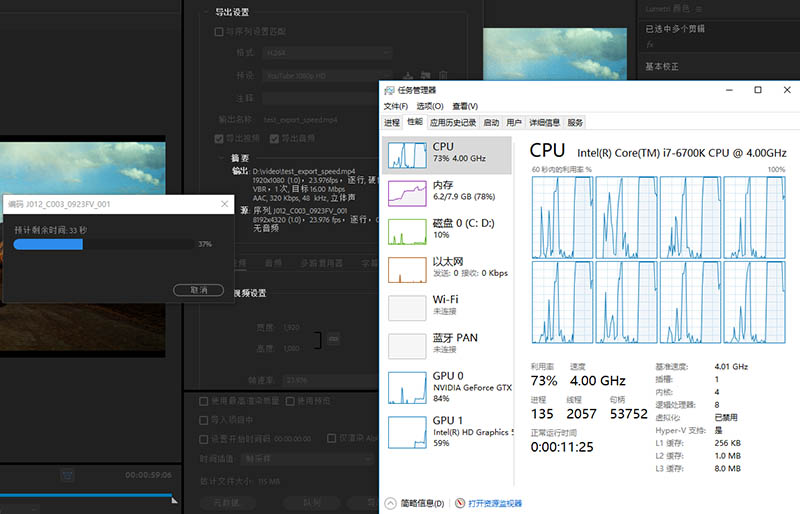Switch to Details (详细信息) tab

(x=544, y=123)
